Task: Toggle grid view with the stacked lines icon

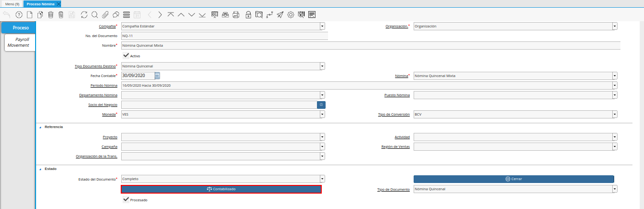Action: click(126, 14)
